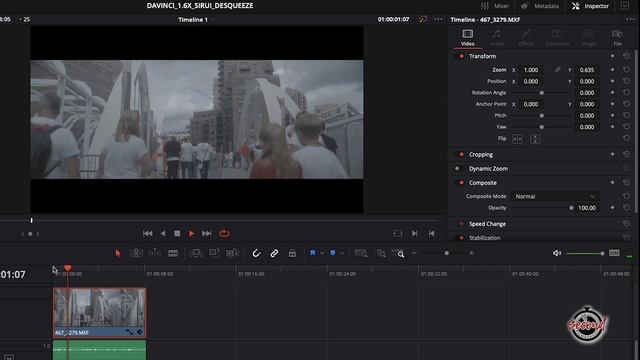Add a blue flag to the clip
The width and height of the screenshot is (640, 360).
tap(313, 253)
